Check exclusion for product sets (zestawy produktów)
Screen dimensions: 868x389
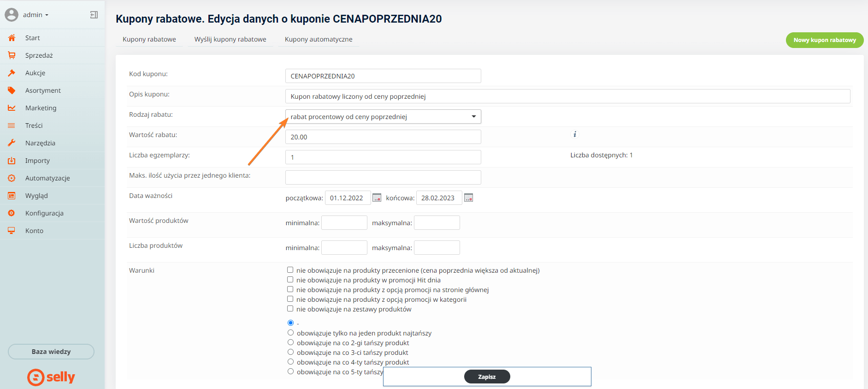click(290, 309)
